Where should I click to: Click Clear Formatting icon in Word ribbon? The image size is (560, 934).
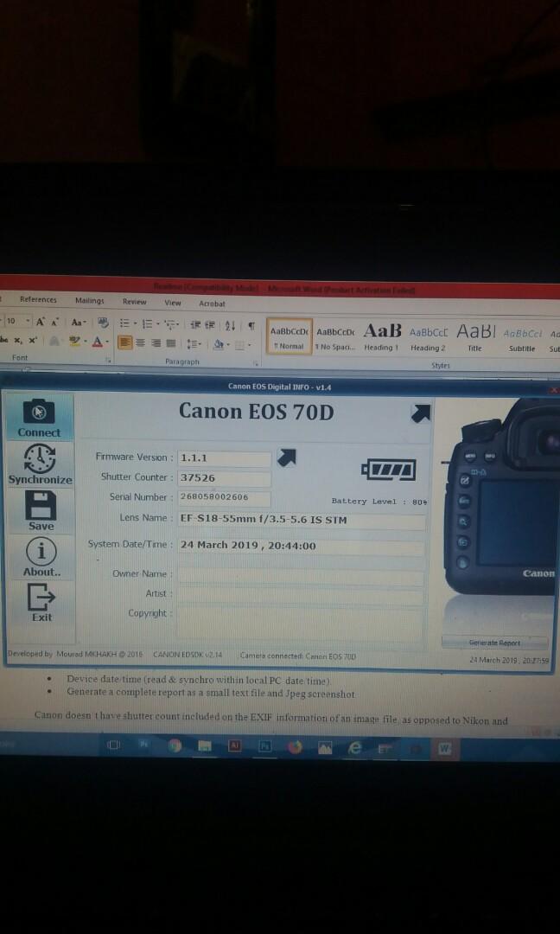[x=103, y=323]
